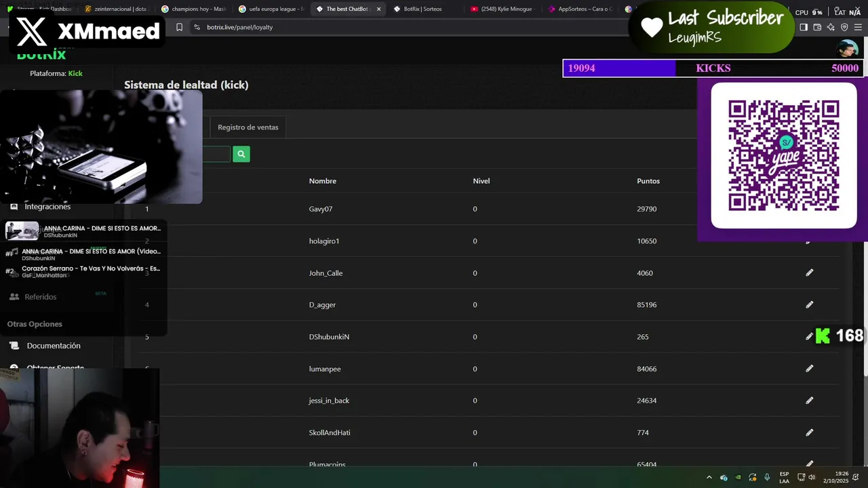Click the loyalty search input field
The height and width of the screenshot is (488, 868).
click(x=216, y=154)
